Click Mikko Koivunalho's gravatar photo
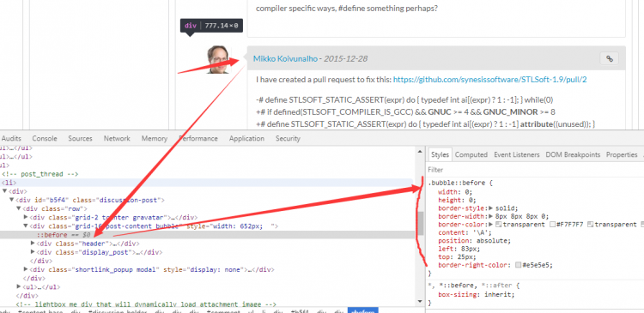This screenshot has width=644, height=313. pyautogui.click(x=218, y=59)
